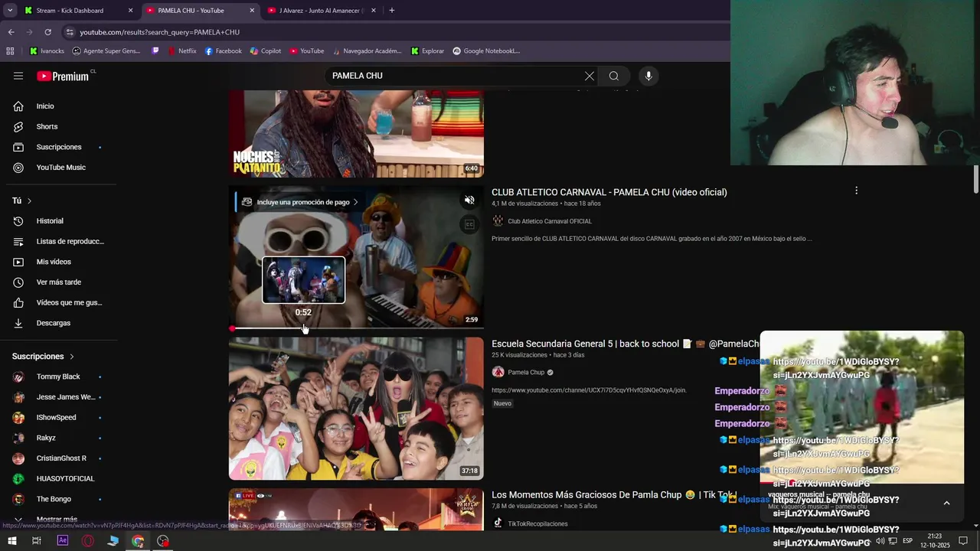Click the Chrome icon in the taskbar

point(138,541)
